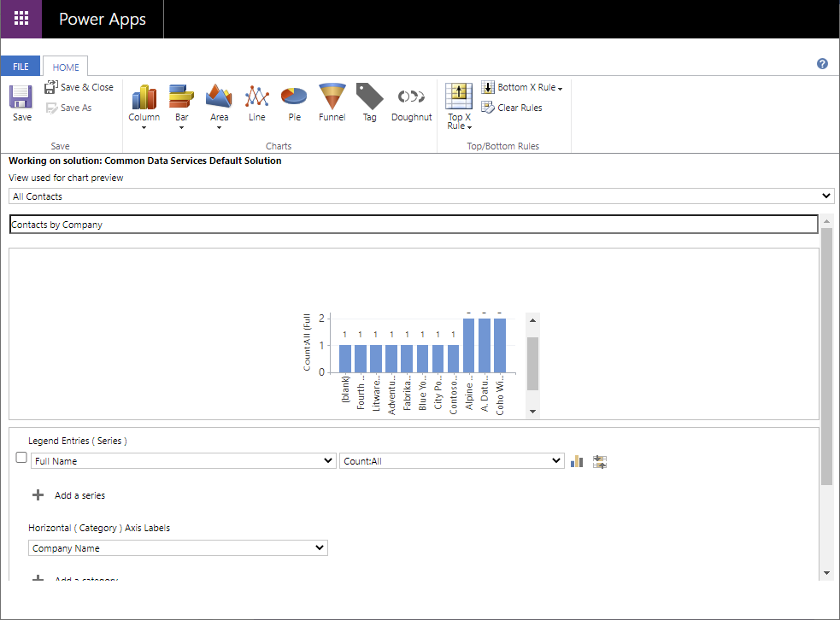Click the Add a series link
Screen dimensions: 840x620
tap(79, 495)
